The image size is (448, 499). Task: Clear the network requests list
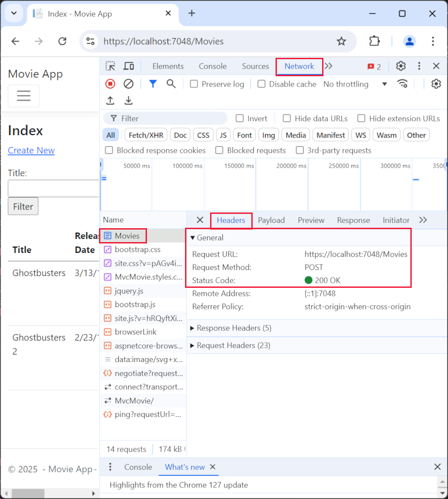[129, 84]
